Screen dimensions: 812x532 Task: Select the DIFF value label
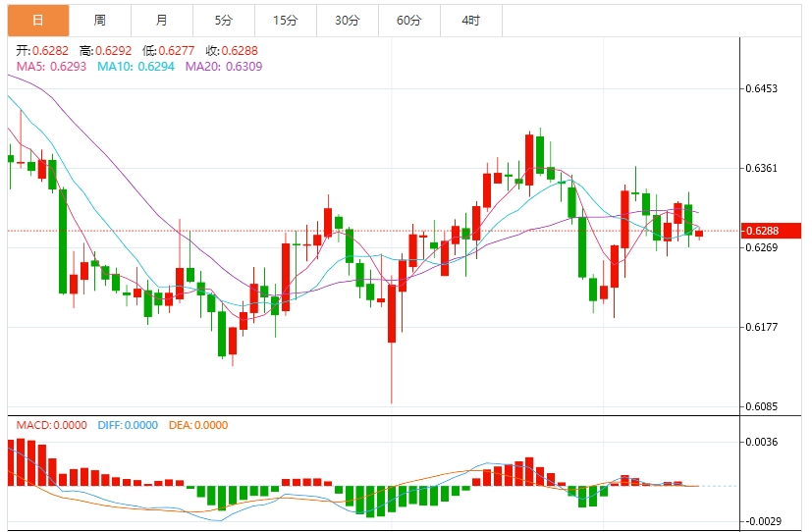128,425
